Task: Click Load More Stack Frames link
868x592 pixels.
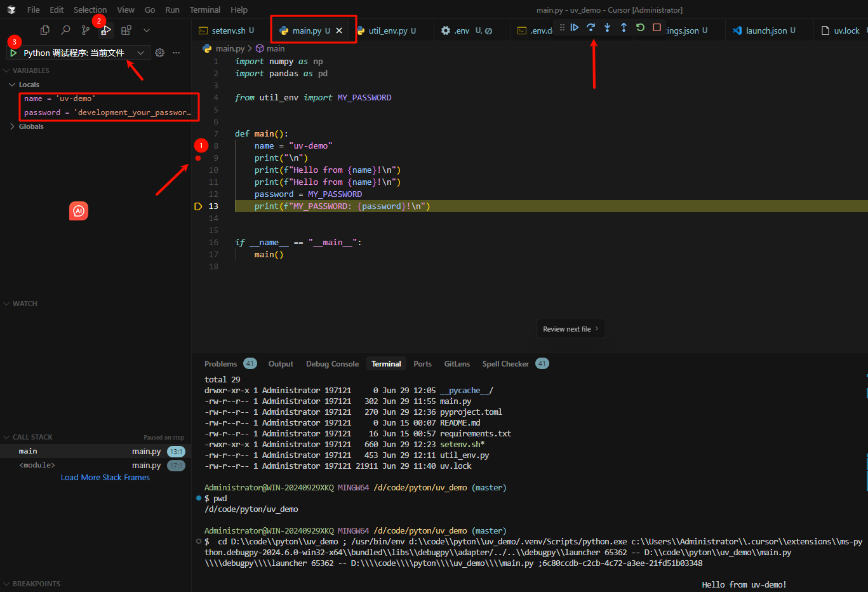Action: 105,478
